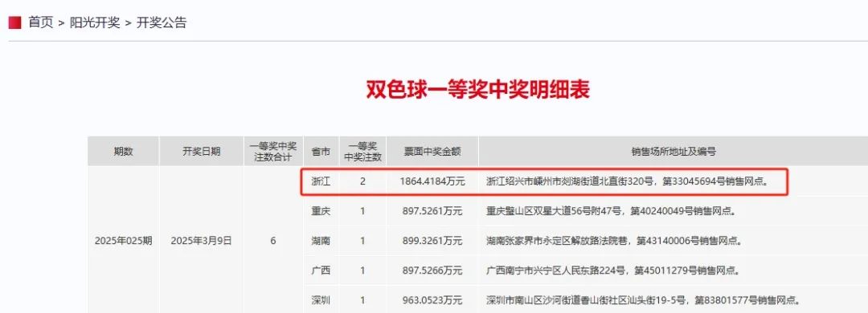Select the 深圳 province cell
Screen dimensions: 868x313
pos(321,300)
